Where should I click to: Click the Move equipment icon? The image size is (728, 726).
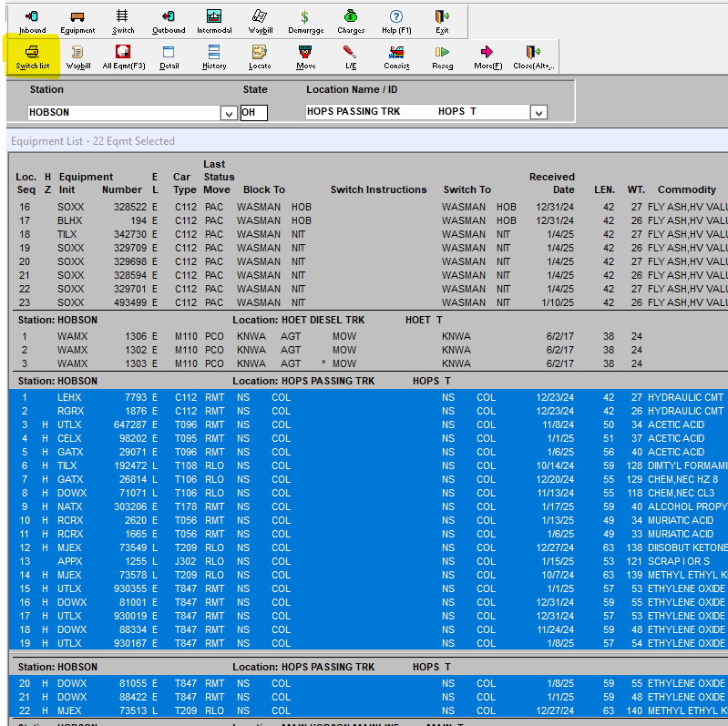(305, 57)
